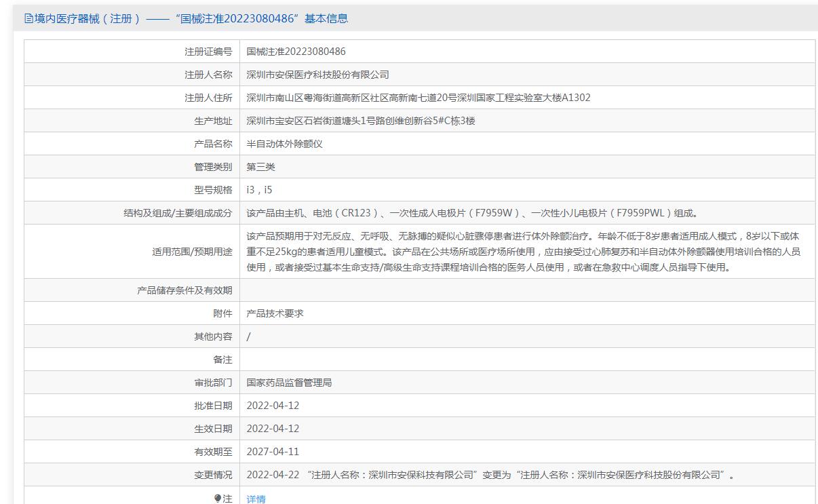Click the registrant address value cell
818x504 pixels.
pos(418,98)
